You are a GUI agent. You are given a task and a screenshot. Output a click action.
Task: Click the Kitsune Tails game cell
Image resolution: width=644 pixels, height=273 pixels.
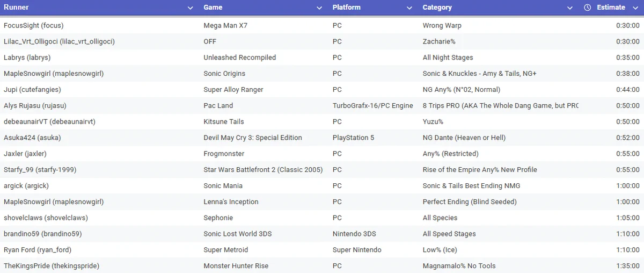(x=224, y=122)
